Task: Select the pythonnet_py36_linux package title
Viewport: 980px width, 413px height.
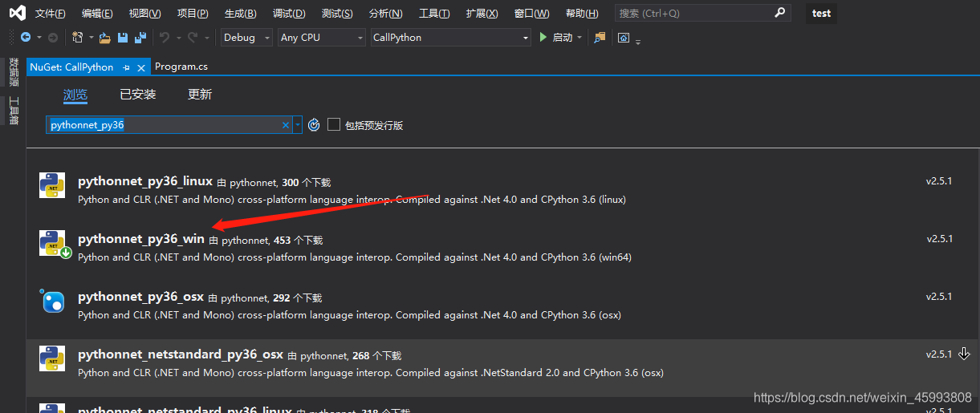Action: click(x=145, y=181)
